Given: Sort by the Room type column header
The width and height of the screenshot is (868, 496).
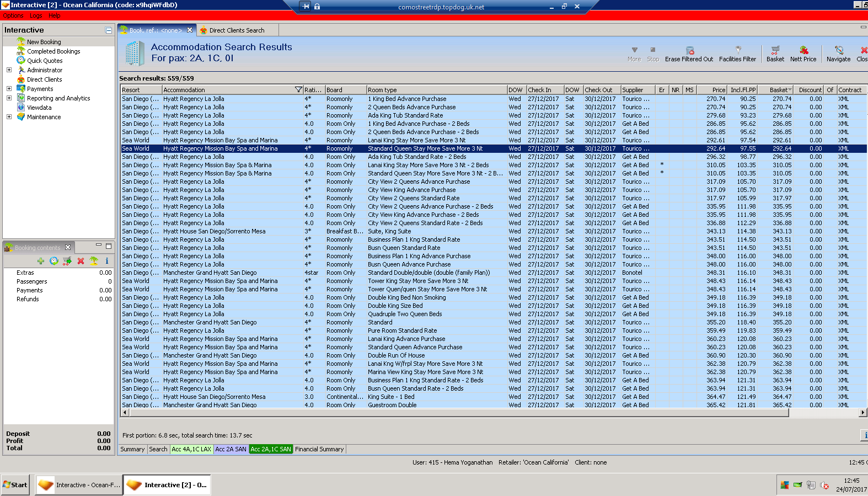Looking at the screenshot, I should coord(437,89).
